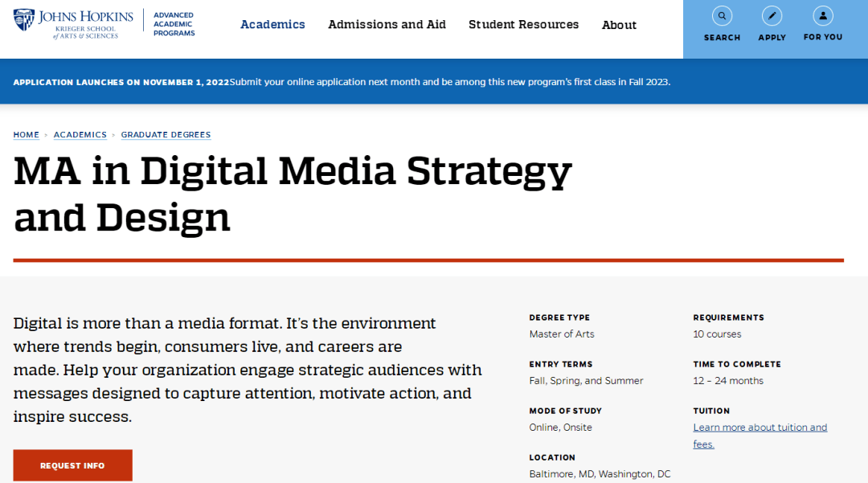The width and height of the screenshot is (868, 483).
Task: Open the Academics menu
Action: coord(272,25)
